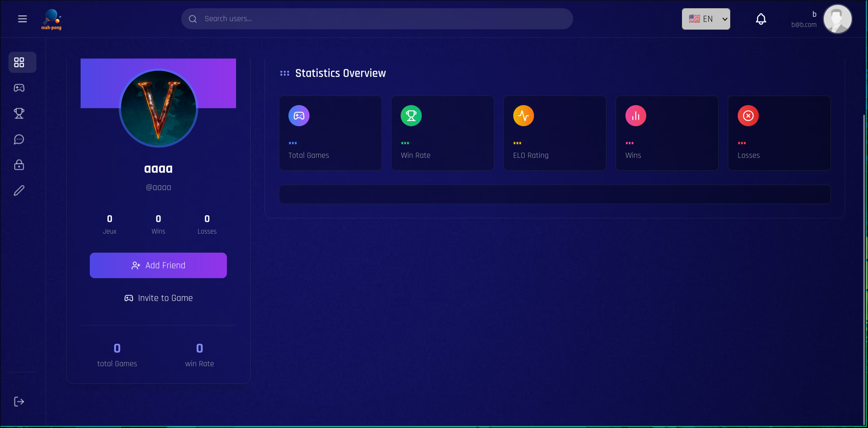Viewport: 868px width, 428px height.
Task: Select the Wins card label
Action: 633,155
